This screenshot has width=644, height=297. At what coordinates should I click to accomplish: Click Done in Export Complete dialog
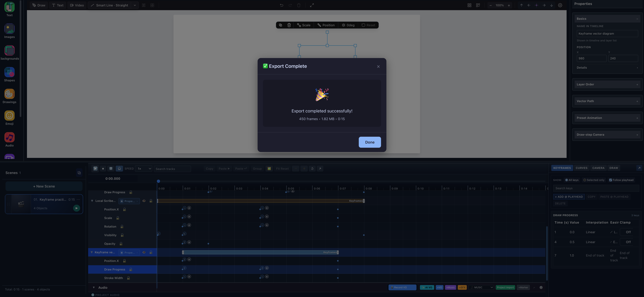tap(369, 142)
